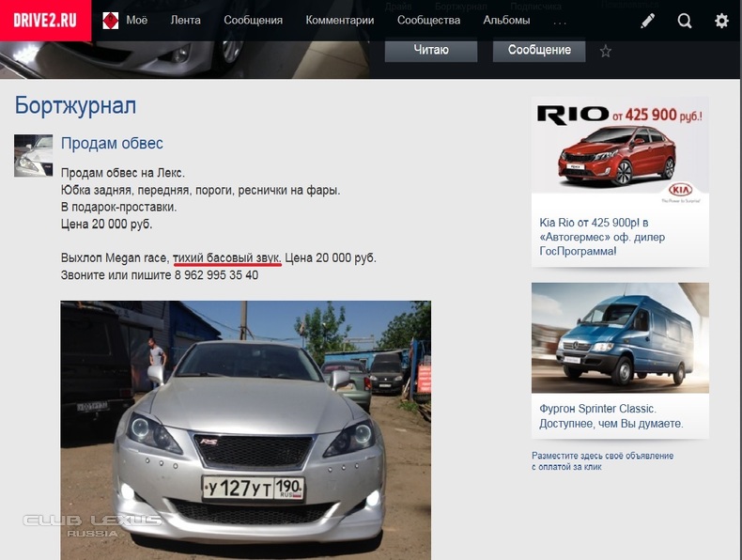Image resolution: width=742 pixels, height=560 pixels.
Task: Click the 'Читаю' button
Action: (431, 50)
